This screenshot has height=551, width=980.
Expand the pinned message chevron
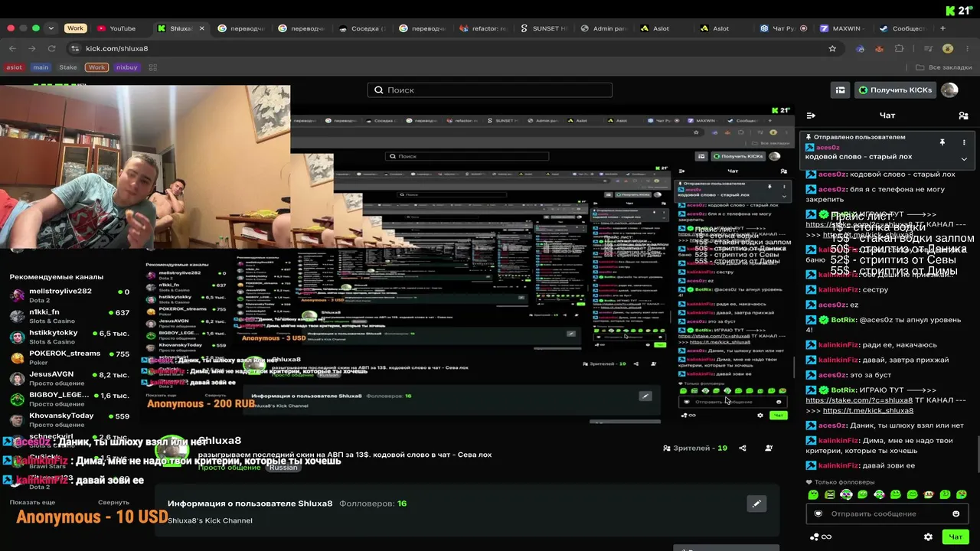tap(964, 159)
